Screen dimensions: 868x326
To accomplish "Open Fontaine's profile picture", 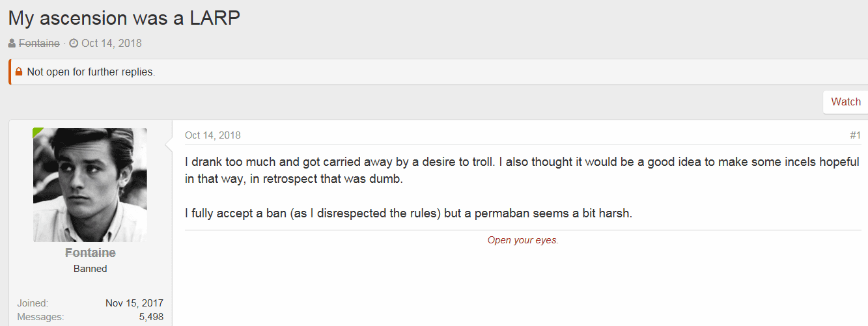I will pos(90,185).
